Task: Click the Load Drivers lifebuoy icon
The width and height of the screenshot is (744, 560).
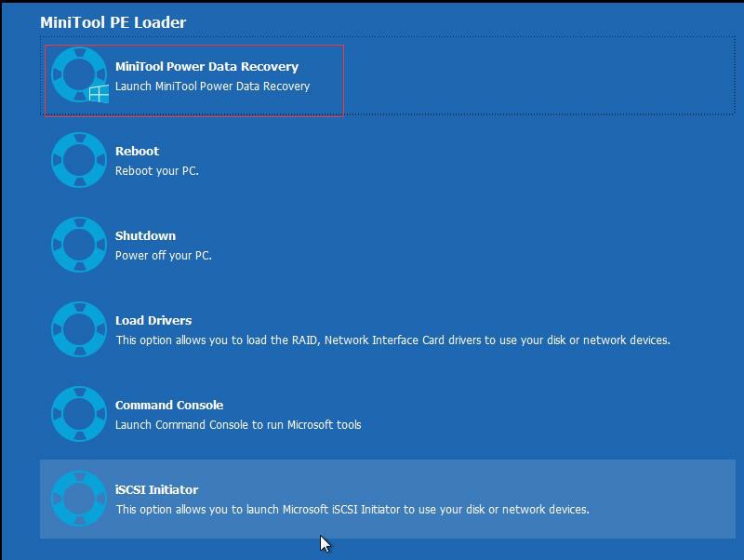Action: coord(79,329)
